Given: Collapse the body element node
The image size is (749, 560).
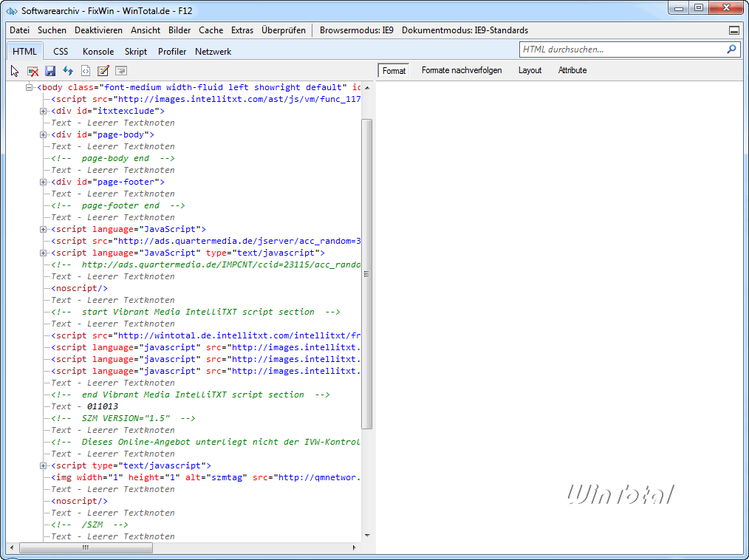Looking at the screenshot, I should 30,87.
